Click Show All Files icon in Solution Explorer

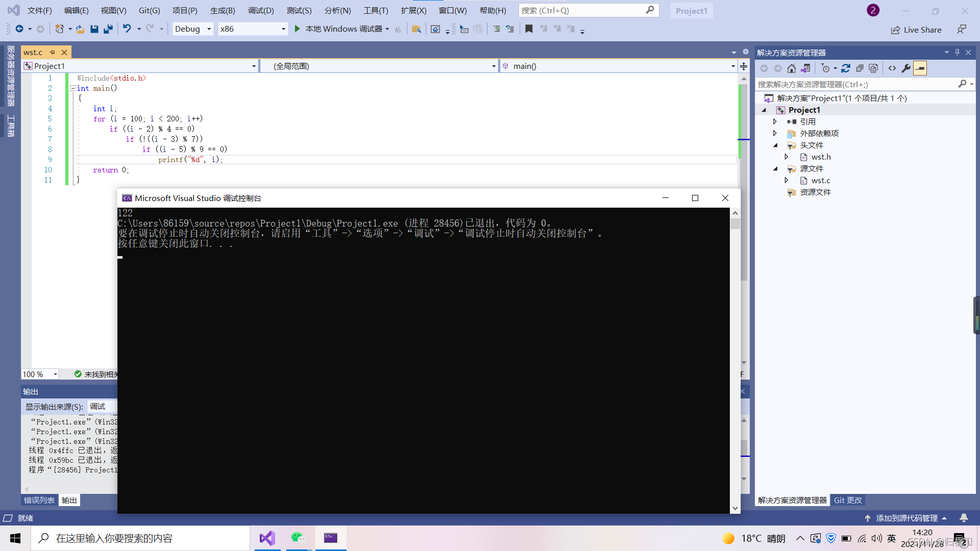click(873, 68)
